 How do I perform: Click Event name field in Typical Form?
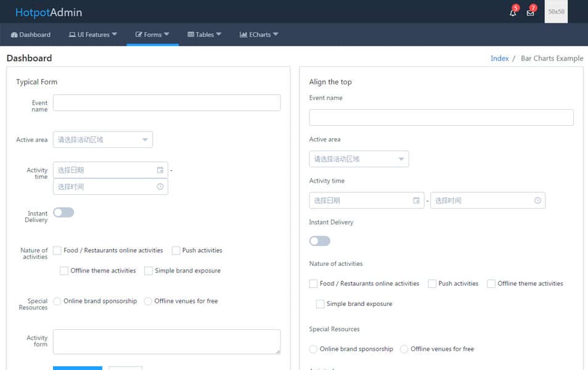pyautogui.click(x=166, y=102)
